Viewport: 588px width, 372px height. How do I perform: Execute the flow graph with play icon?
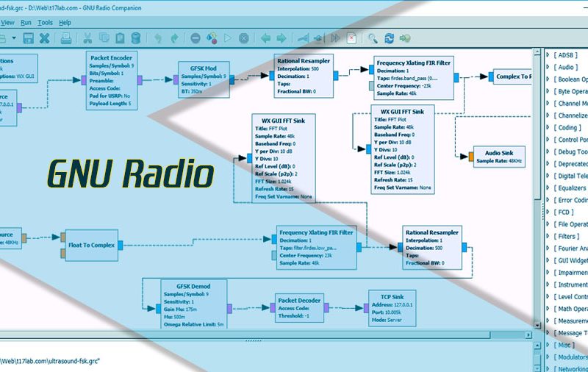[228, 38]
